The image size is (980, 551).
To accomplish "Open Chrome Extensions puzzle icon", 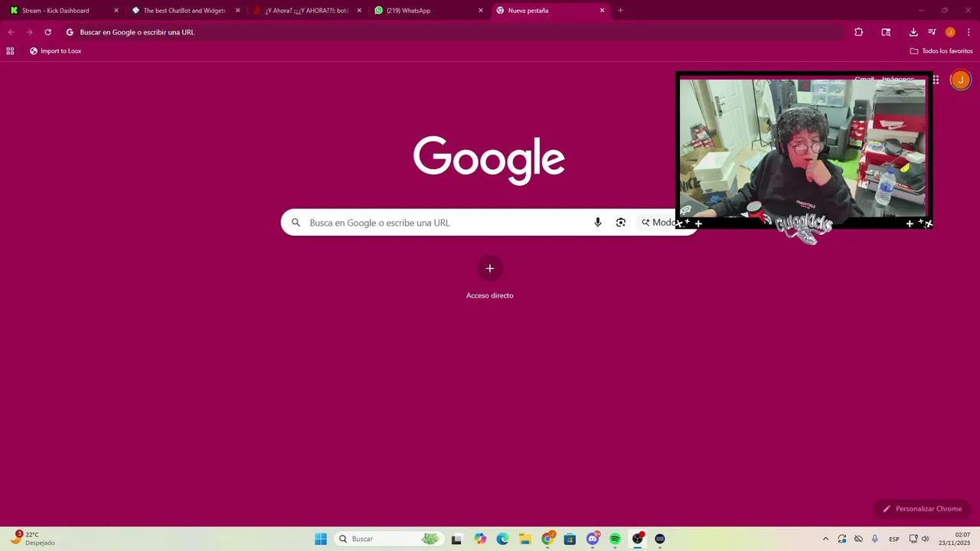I will coord(858,32).
